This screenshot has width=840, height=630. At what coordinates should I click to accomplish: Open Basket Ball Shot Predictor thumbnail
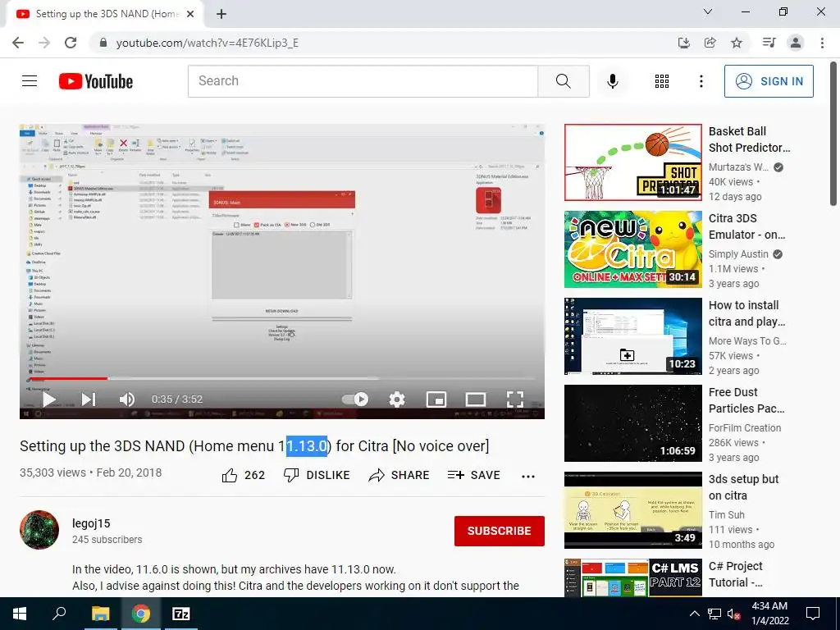[x=632, y=162]
